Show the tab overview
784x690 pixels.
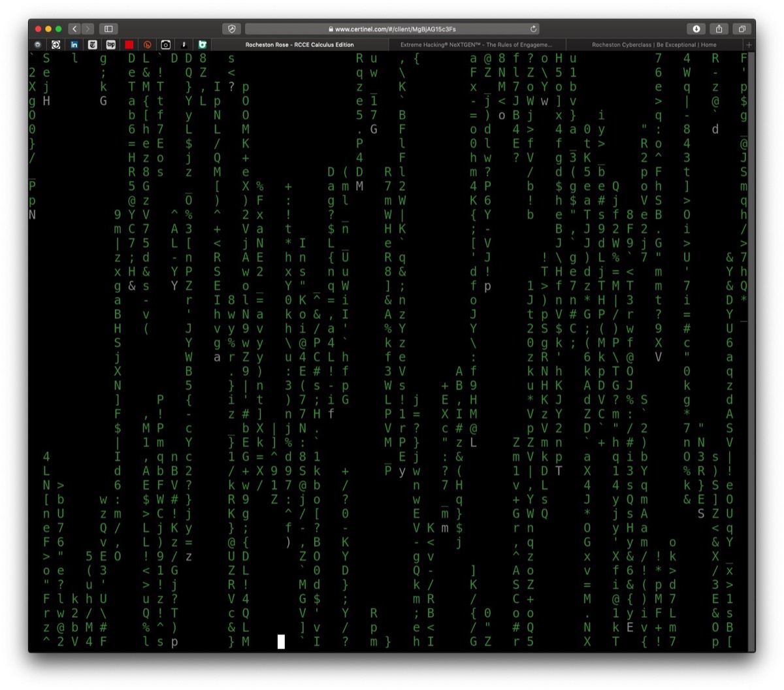click(742, 29)
